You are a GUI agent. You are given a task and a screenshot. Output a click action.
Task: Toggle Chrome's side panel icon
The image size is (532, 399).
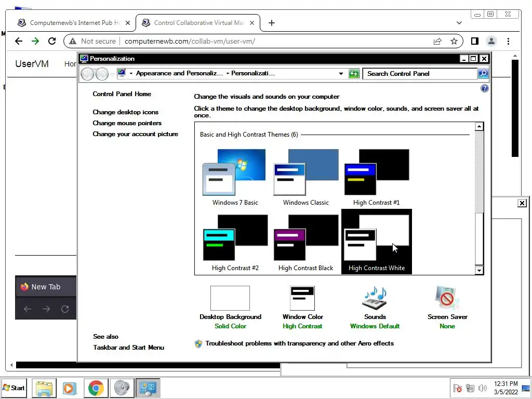click(475, 41)
